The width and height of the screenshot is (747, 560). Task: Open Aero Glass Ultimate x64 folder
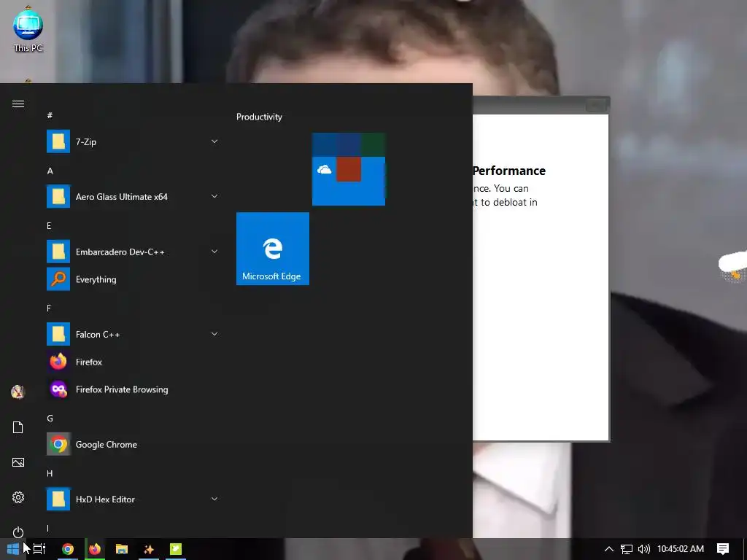click(133, 197)
